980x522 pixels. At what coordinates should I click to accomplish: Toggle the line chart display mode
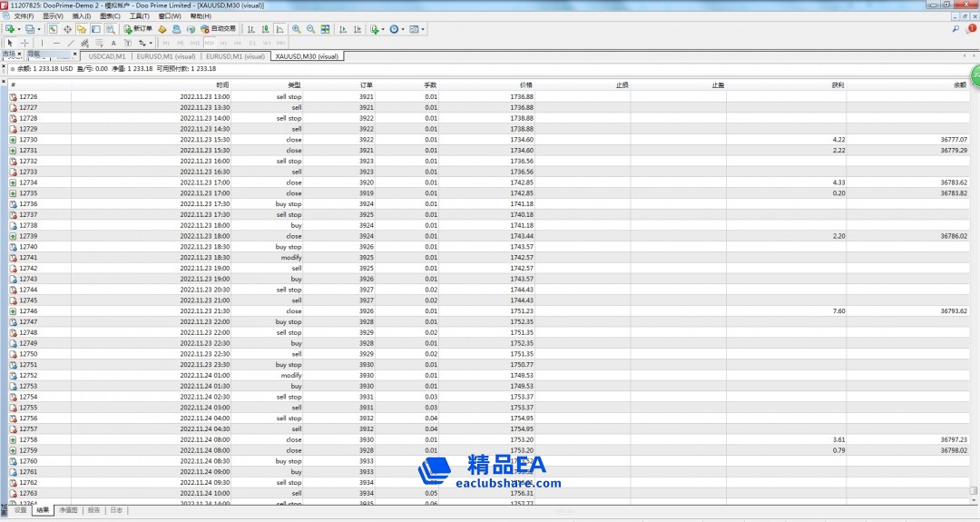pyautogui.click(x=280, y=29)
